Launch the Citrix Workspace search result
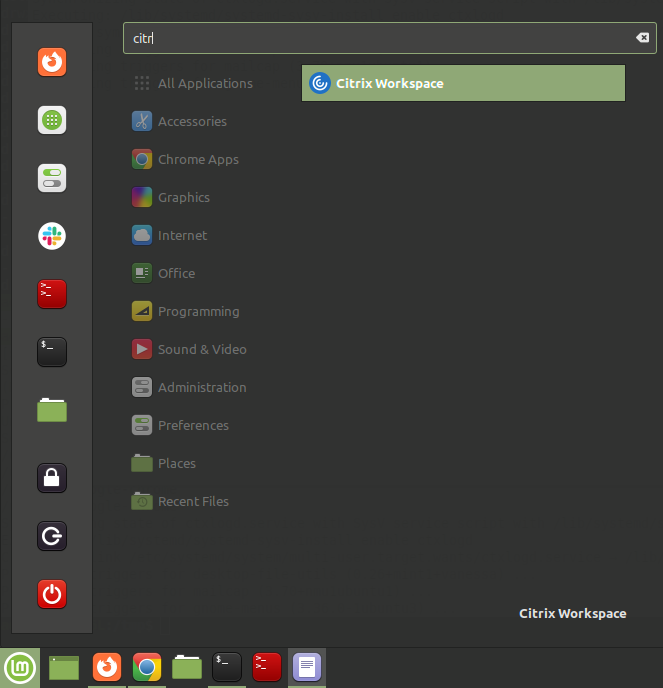663x688 pixels. 463,83
